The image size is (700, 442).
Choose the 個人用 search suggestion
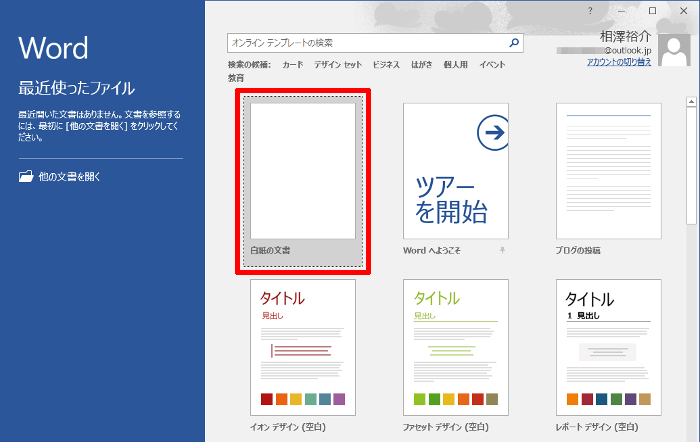[x=455, y=65]
